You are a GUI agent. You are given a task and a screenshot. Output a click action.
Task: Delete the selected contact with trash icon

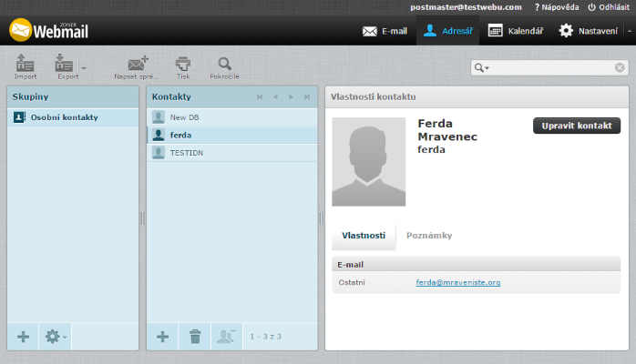point(195,337)
